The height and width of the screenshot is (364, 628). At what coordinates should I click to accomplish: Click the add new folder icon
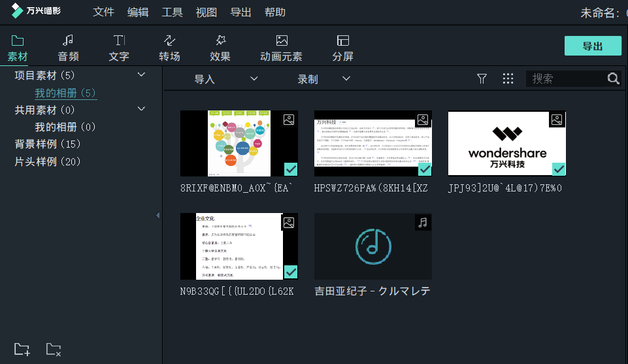click(x=22, y=350)
